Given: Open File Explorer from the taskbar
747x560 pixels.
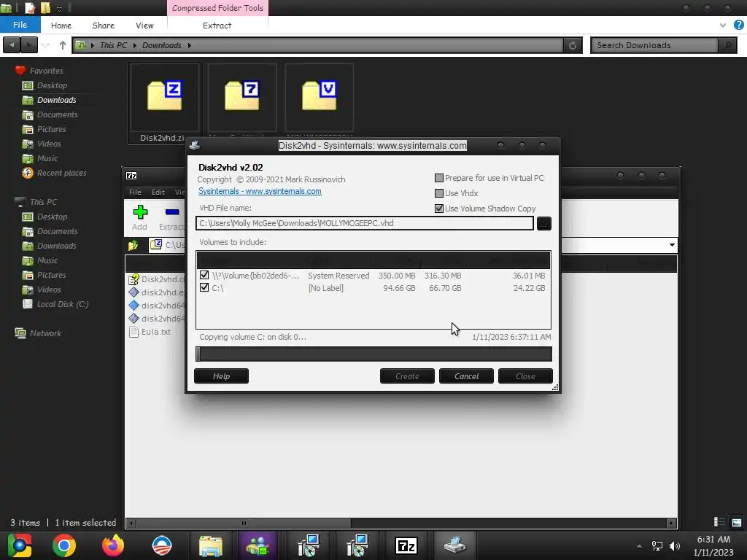Looking at the screenshot, I should coord(210,545).
